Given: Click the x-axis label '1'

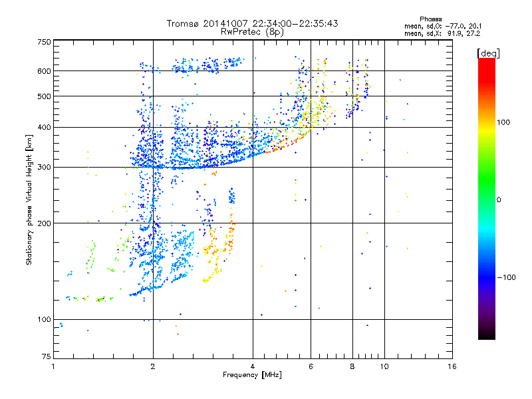Looking at the screenshot, I should pyautogui.click(x=53, y=366).
